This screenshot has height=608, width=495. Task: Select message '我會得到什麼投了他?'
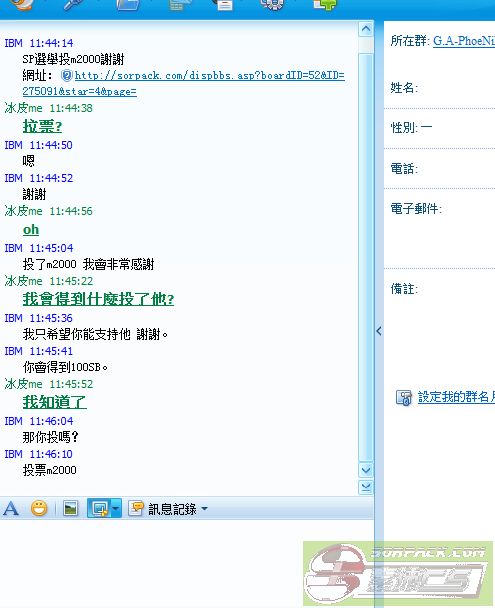98,299
